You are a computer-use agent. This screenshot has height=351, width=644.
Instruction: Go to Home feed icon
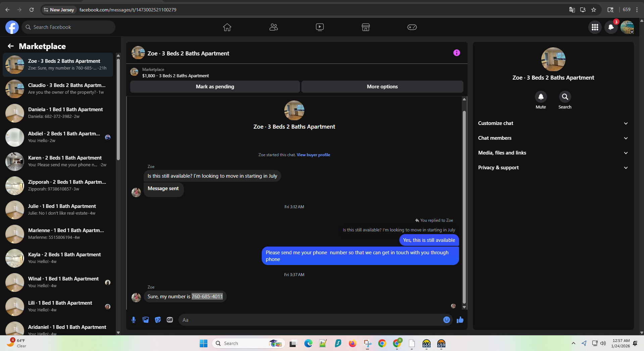227,27
